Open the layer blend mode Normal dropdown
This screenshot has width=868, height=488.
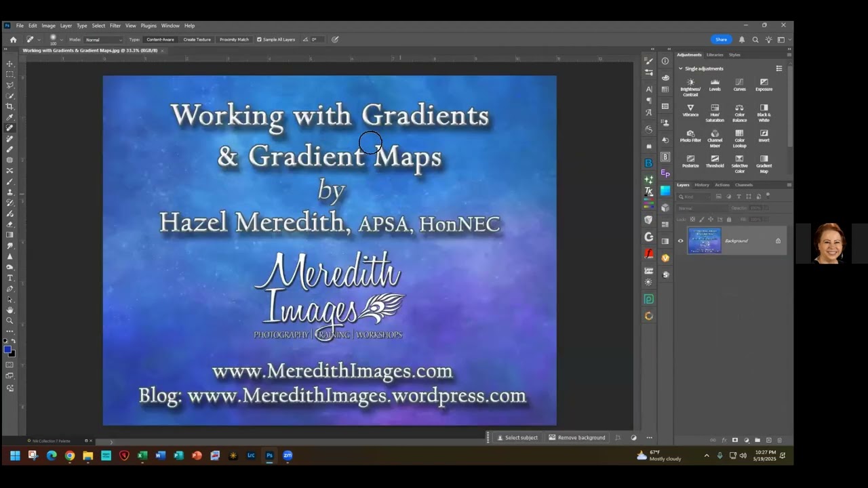pos(702,208)
